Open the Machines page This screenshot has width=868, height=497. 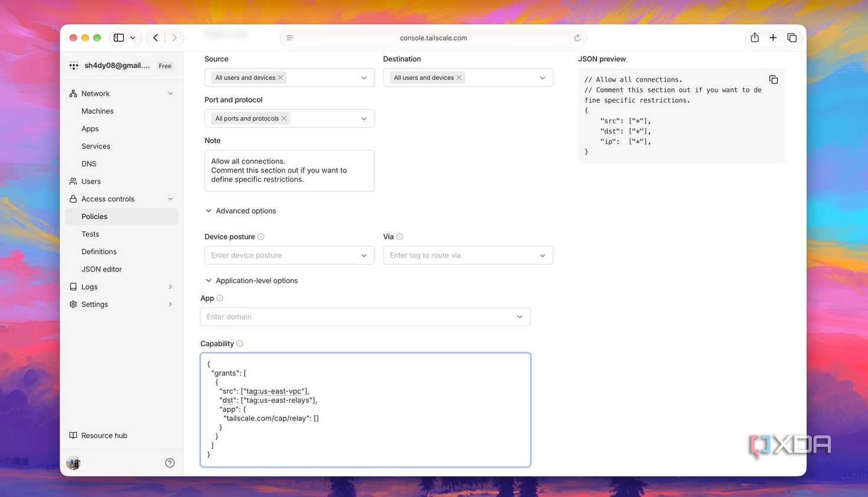point(97,111)
